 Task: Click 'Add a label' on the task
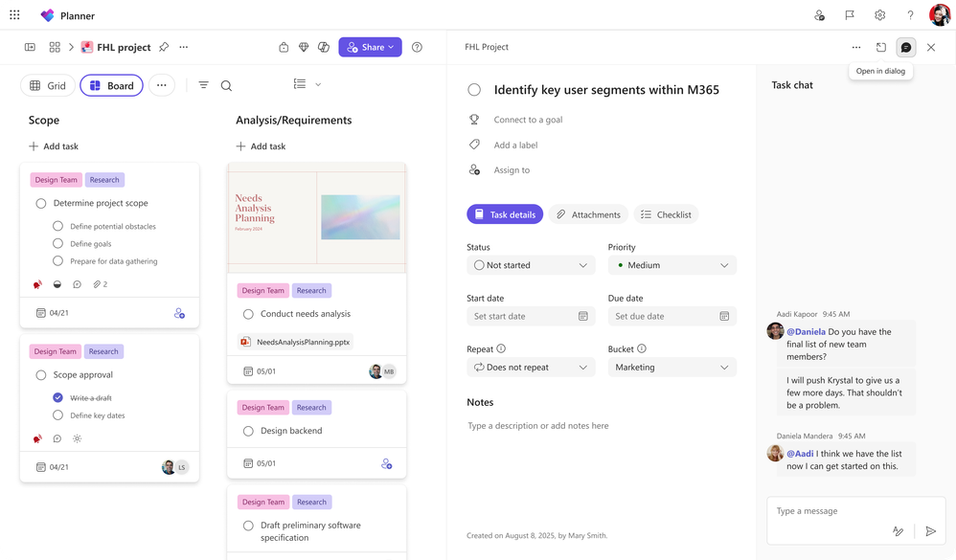515,146
